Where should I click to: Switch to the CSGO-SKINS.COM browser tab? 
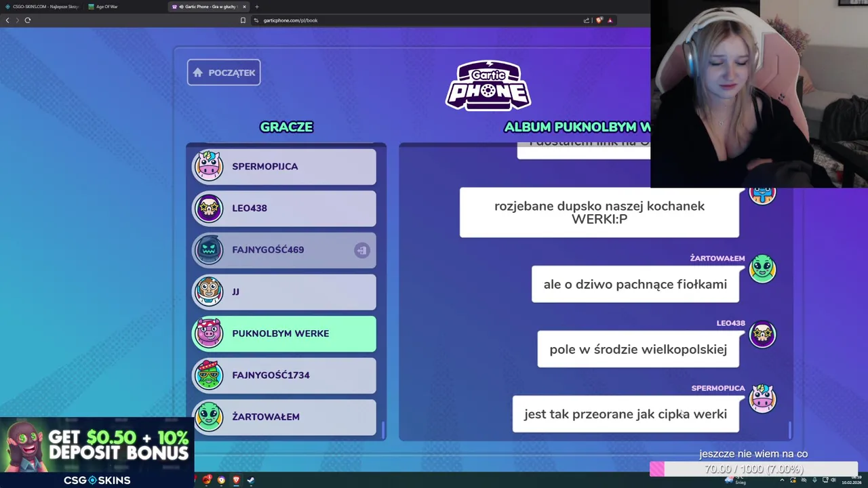(x=42, y=7)
